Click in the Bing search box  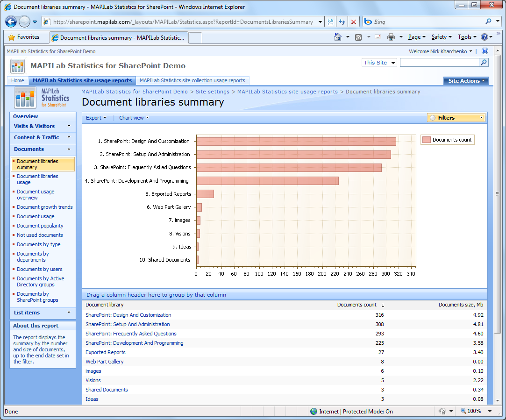click(428, 22)
